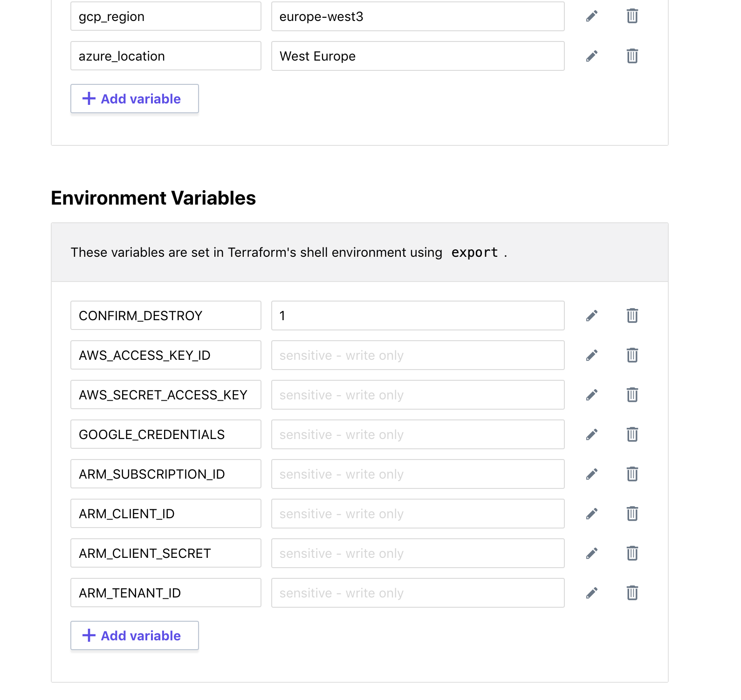741x700 pixels.
Task: Edit the gcp_region variable with pencil icon
Action: click(592, 16)
